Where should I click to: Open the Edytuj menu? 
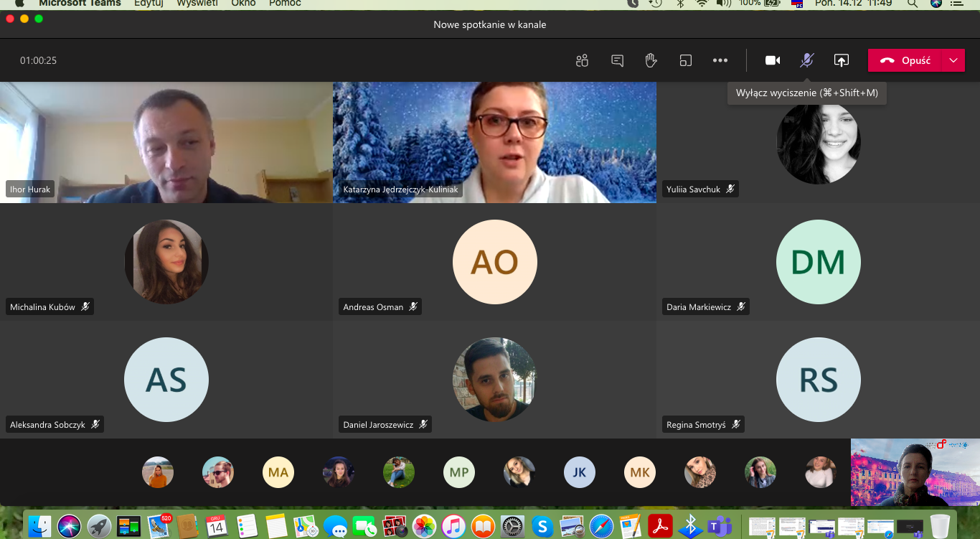pos(149,4)
